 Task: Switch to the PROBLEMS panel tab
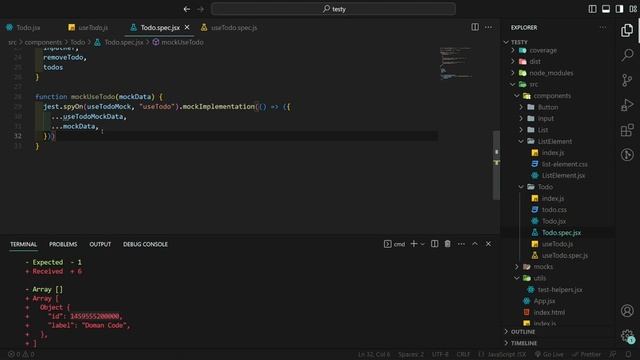[63, 244]
